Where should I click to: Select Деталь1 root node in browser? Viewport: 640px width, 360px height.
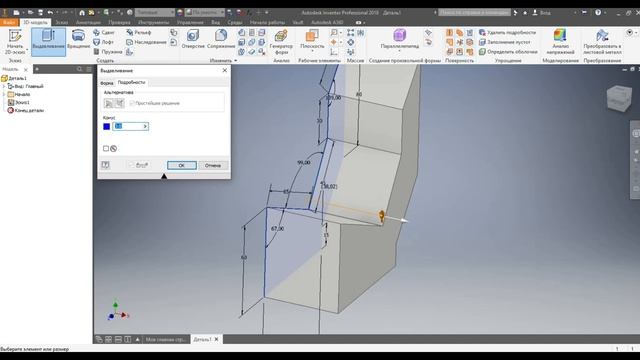point(14,78)
